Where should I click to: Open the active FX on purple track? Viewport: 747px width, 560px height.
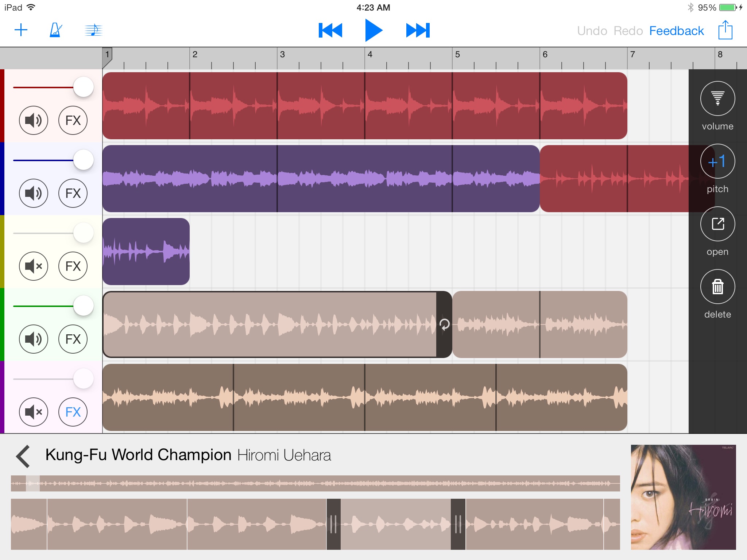coord(73,412)
